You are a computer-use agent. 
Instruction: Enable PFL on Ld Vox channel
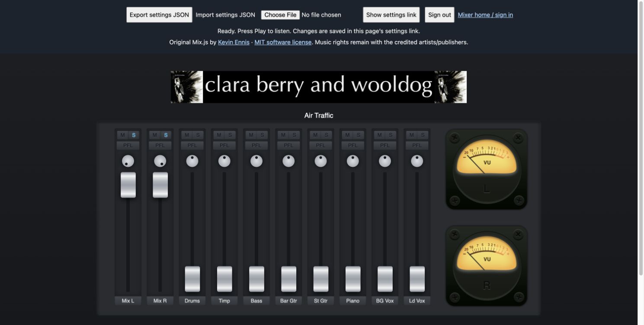417,145
